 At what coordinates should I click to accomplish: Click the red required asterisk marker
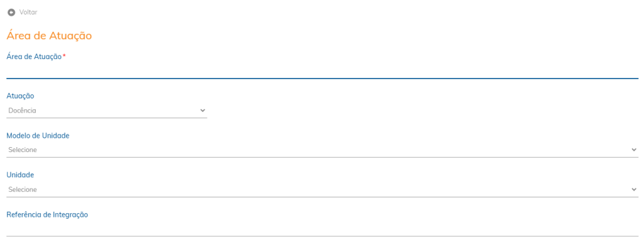[64, 56]
